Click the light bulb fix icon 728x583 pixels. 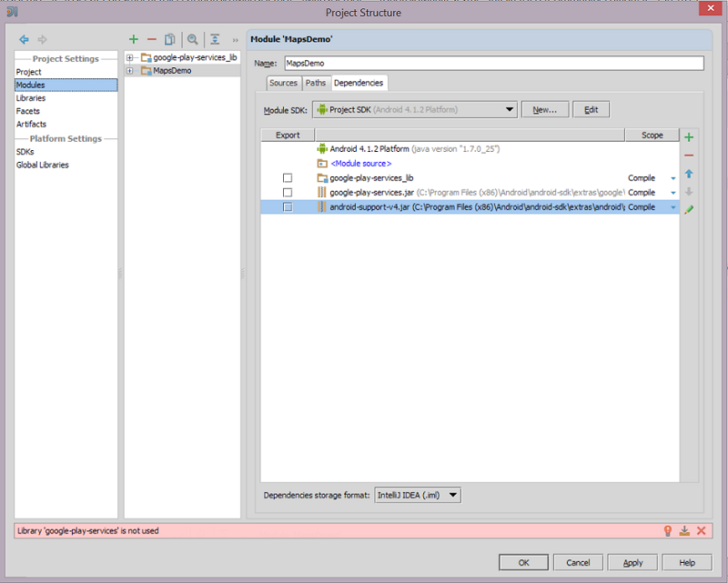pos(668,530)
